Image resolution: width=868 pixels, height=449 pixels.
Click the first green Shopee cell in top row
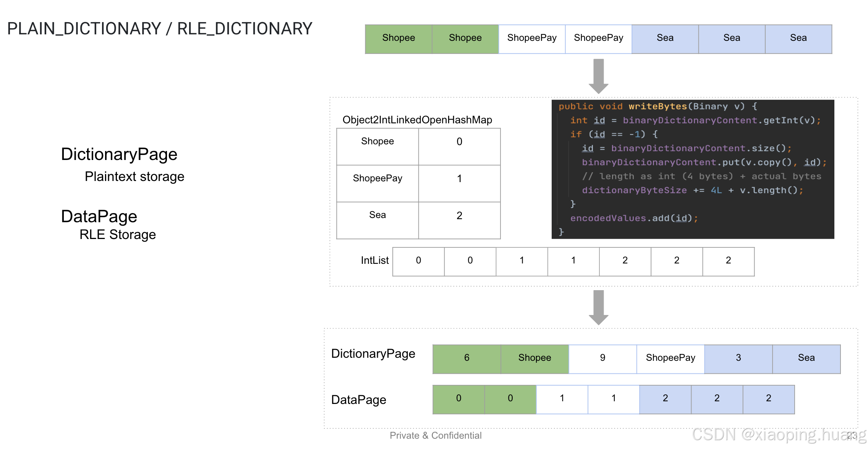398,38
